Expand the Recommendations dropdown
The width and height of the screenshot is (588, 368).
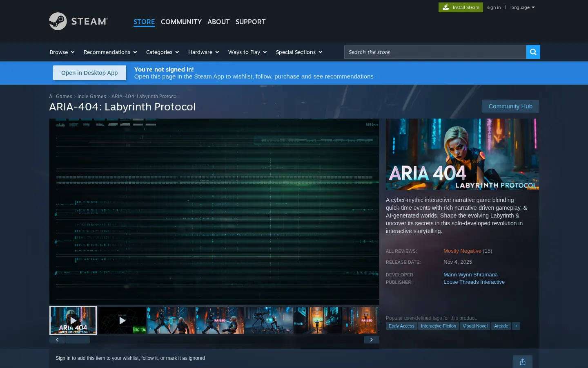tap(110, 52)
